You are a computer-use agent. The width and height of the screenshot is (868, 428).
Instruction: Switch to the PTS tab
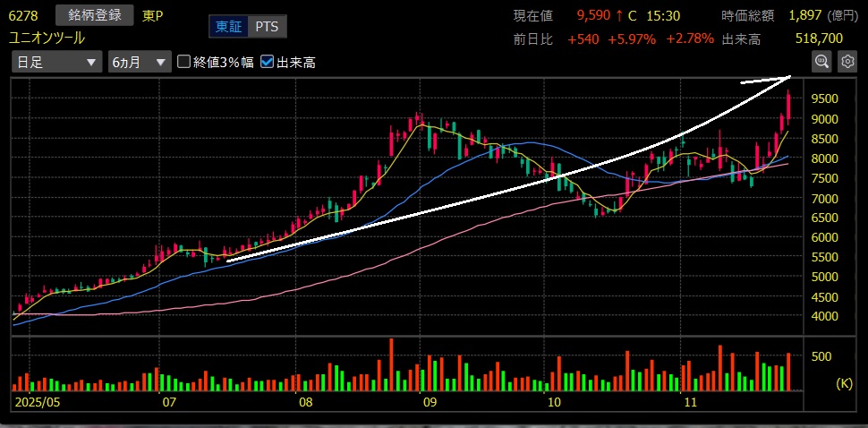tap(267, 27)
